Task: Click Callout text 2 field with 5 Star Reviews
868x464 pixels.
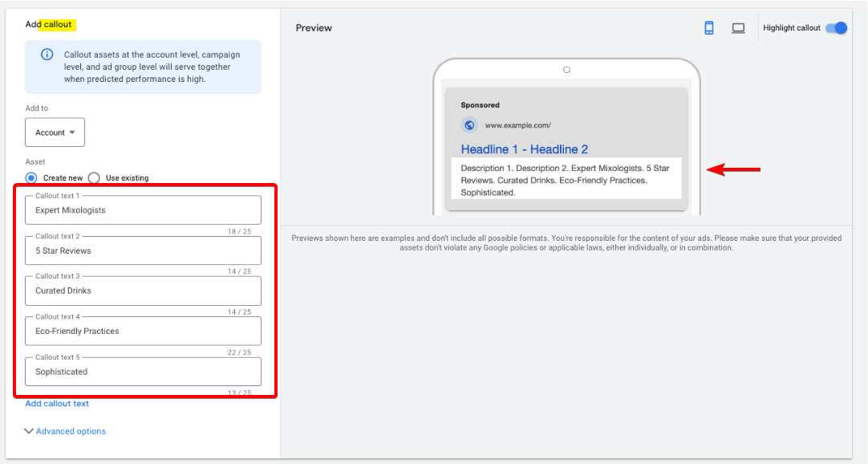Action: [143, 250]
